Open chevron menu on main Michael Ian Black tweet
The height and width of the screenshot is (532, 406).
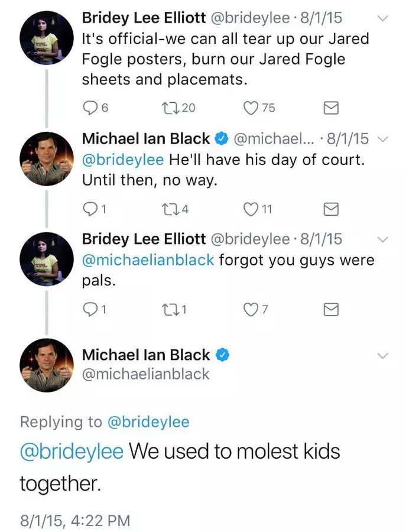383,356
